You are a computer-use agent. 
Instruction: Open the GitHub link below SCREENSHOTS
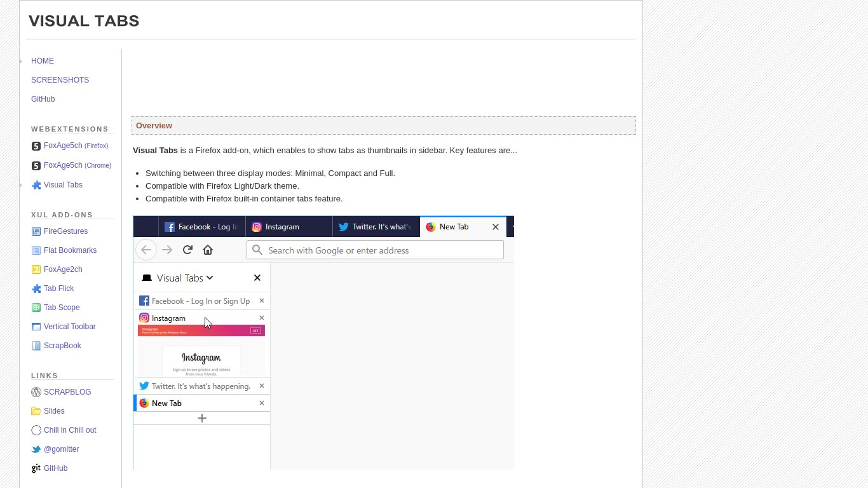pyautogui.click(x=43, y=99)
